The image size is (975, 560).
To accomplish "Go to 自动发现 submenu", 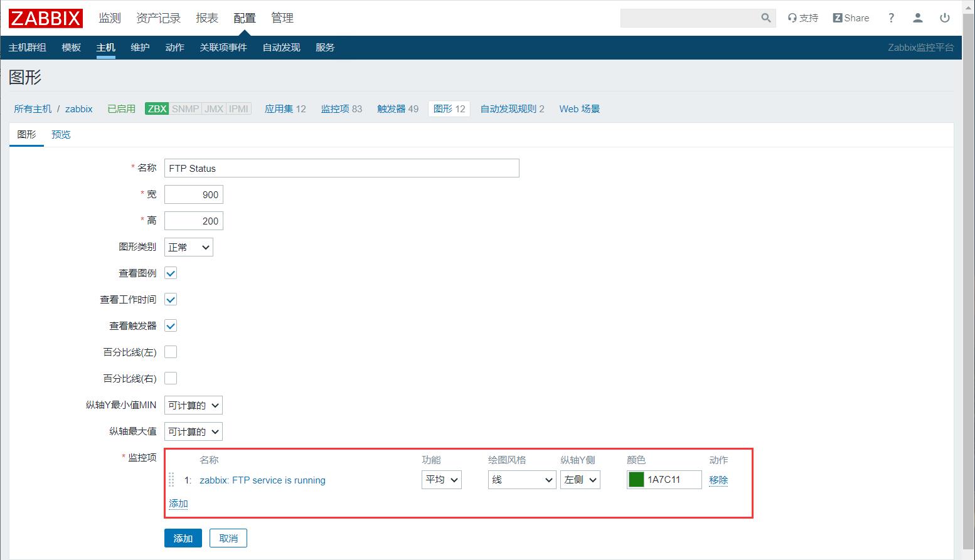I will [x=282, y=48].
